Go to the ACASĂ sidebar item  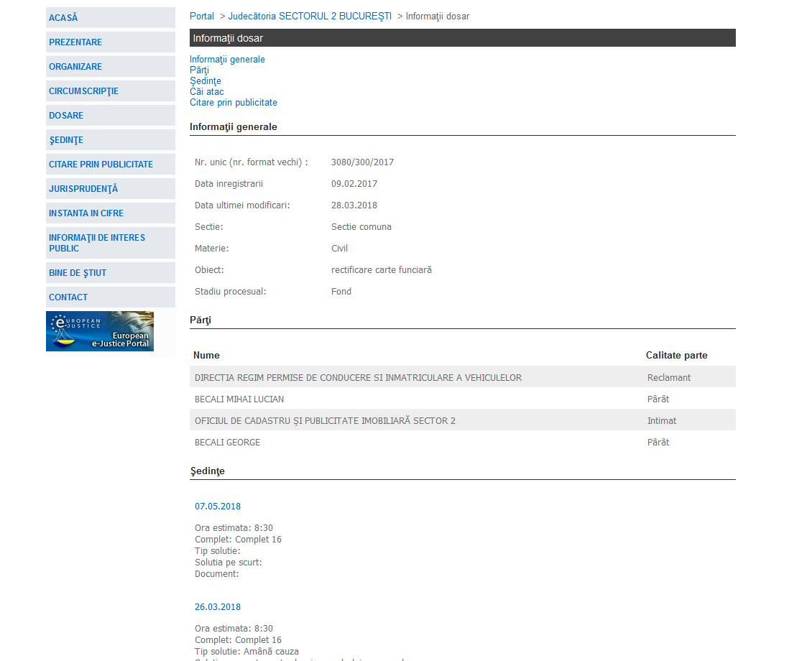(x=63, y=18)
